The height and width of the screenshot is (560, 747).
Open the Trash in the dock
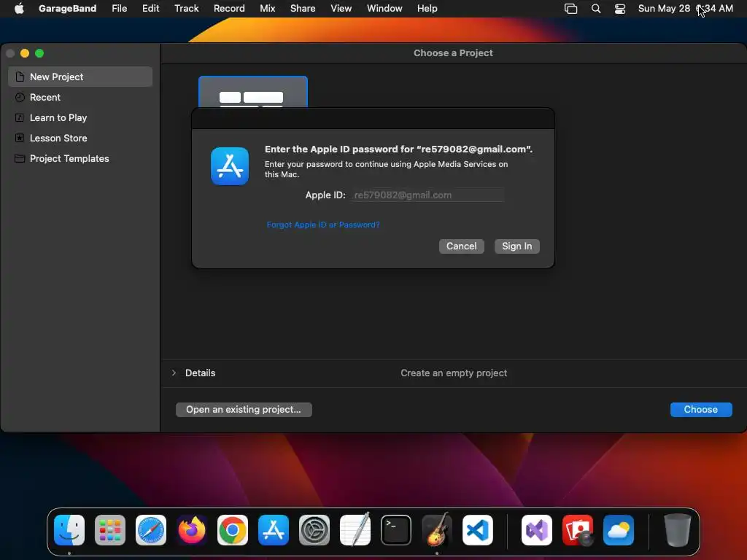point(677,530)
